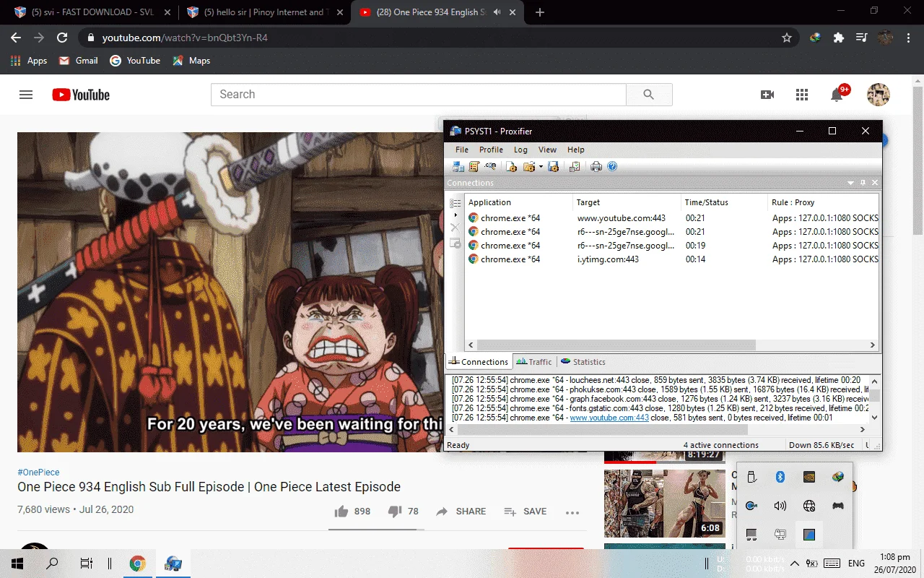Open YouTube notifications bell

(837, 95)
